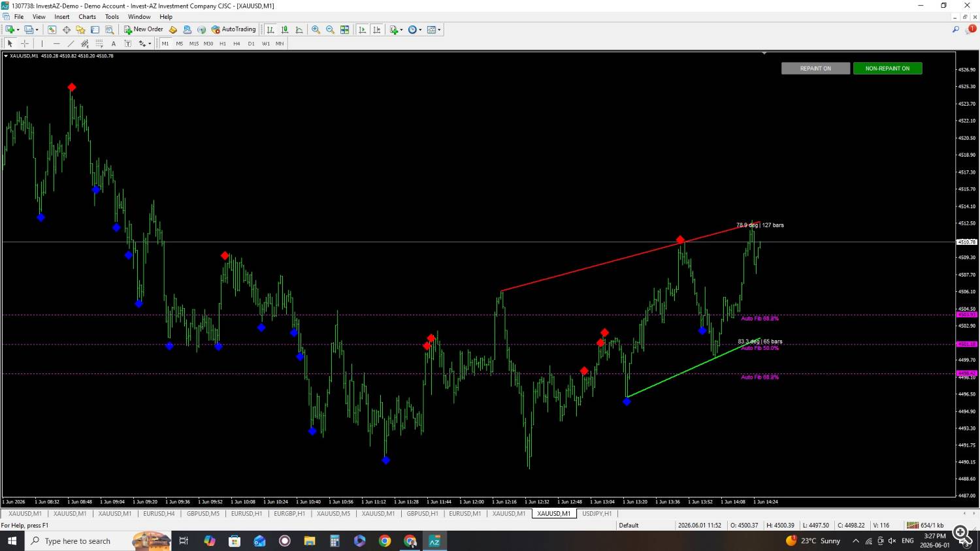The width and height of the screenshot is (980, 551).
Task: Draw a vertical line tool
Action: [42, 44]
